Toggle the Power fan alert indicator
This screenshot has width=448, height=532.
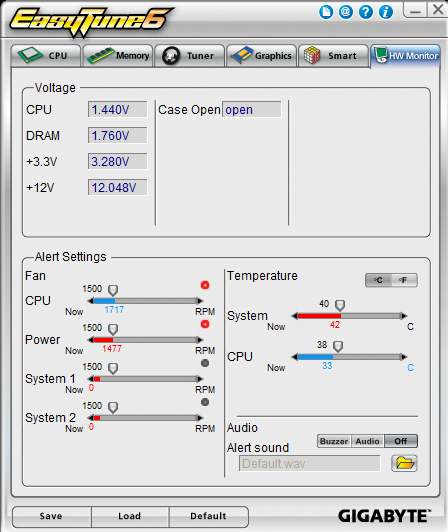coord(205,324)
